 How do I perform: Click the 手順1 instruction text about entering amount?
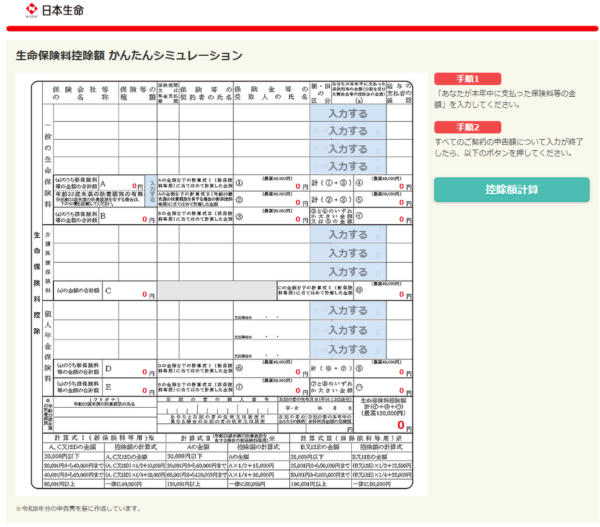point(505,99)
